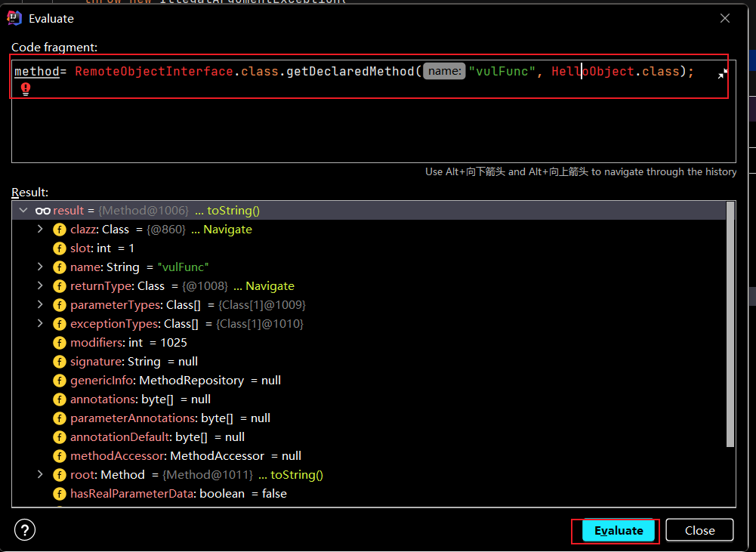Click the field icon next to root: Method
Screen dimensions: 756x552
tap(60, 475)
